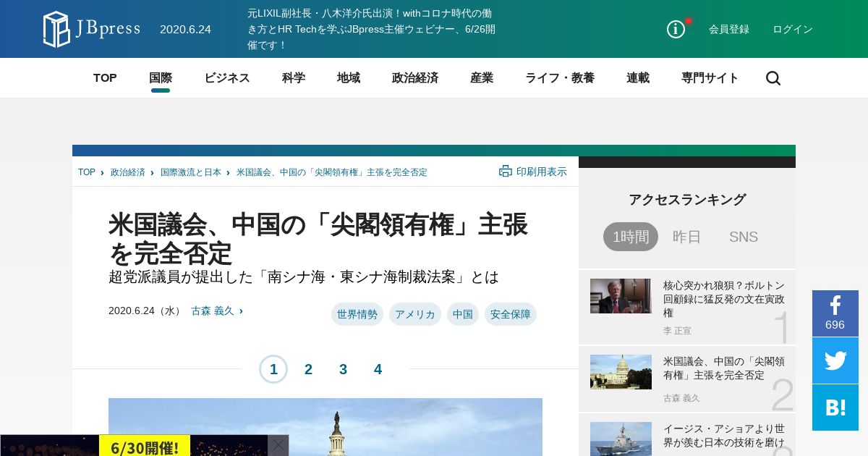Image resolution: width=868 pixels, height=456 pixels.
Task: Click the article date 2020.6.24（水）
Action: [146, 311]
